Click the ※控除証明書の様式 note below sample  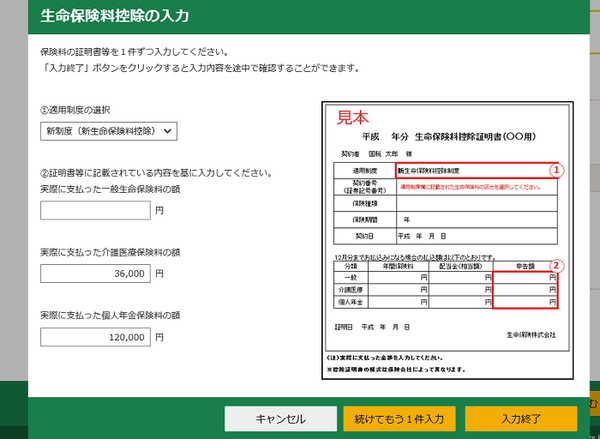397,370
